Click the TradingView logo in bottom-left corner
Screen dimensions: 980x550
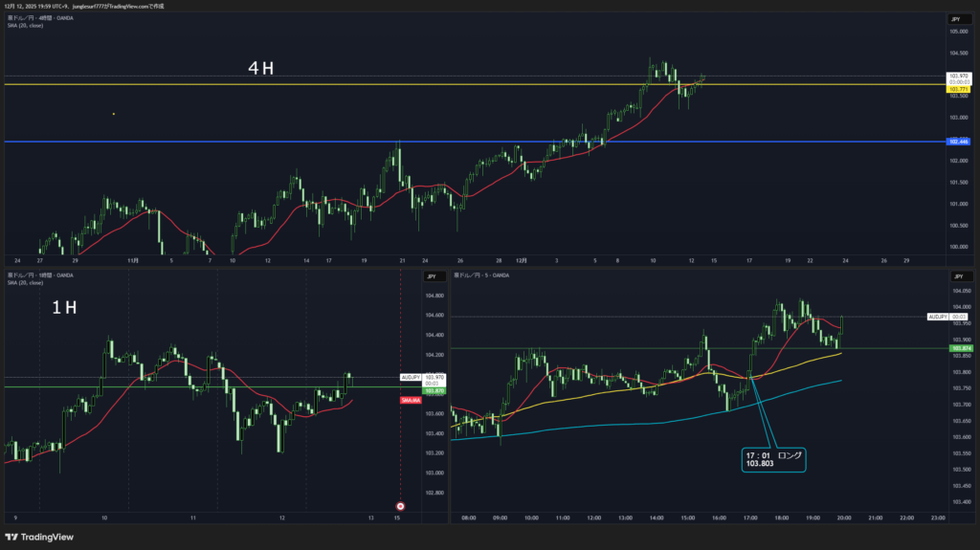[x=38, y=537]
